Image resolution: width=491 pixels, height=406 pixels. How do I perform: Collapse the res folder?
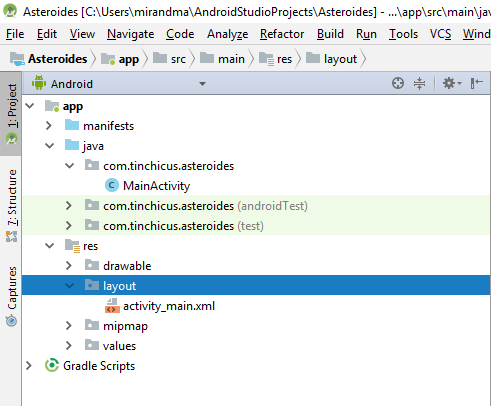tap(49, 246)
